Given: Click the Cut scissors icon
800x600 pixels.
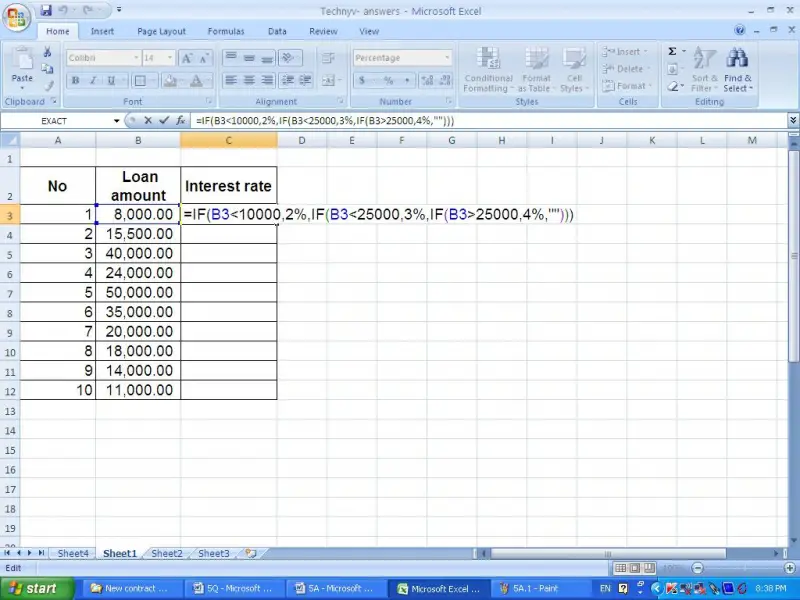Looking at the screenshot, I should pyautogui.click(x=47, y=52).
